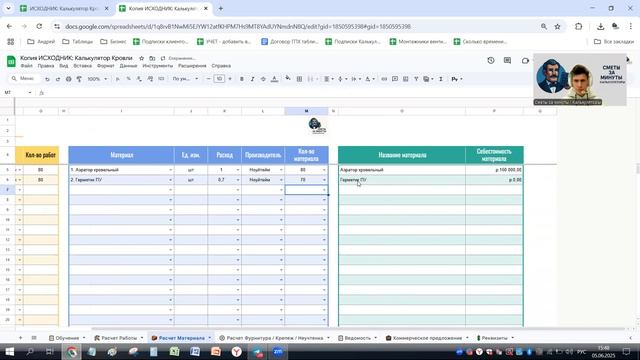Open the Файл menu
Viewport: 640px width, 360px height.
tap(27, 66)
